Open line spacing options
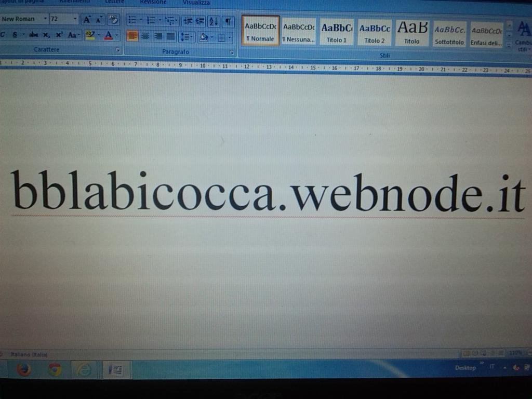The image size is (532, 399). click(x=187, y=37)
